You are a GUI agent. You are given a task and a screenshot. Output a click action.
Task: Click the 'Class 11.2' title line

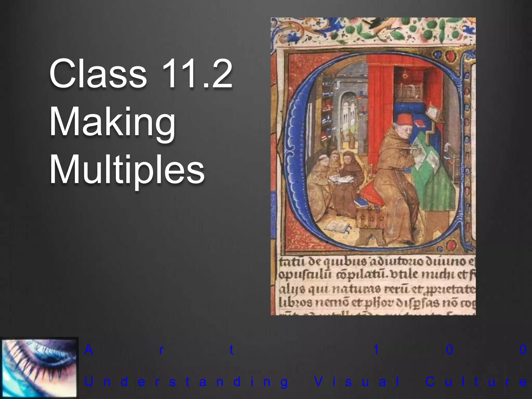[141, 74]
